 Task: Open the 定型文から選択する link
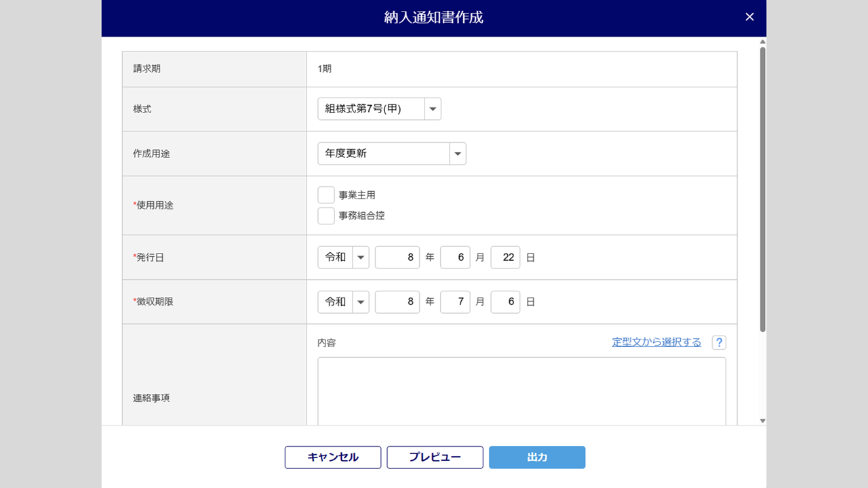pos(656,342)
